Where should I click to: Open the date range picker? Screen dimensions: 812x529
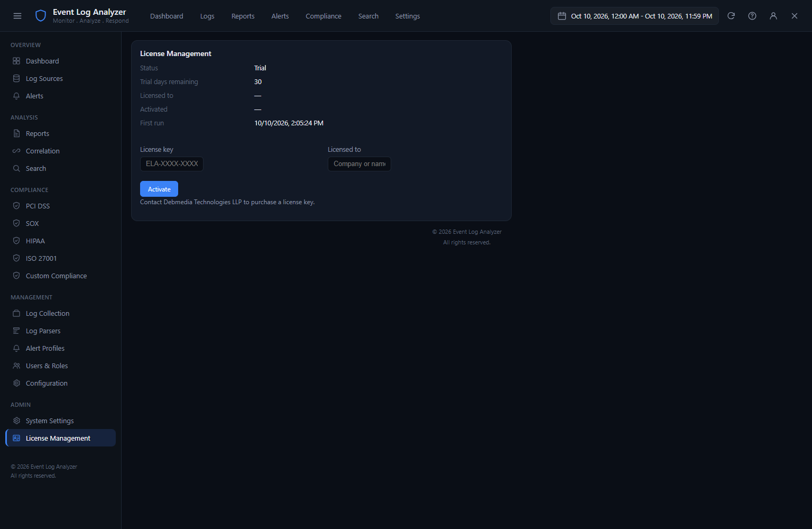(634, 16)
